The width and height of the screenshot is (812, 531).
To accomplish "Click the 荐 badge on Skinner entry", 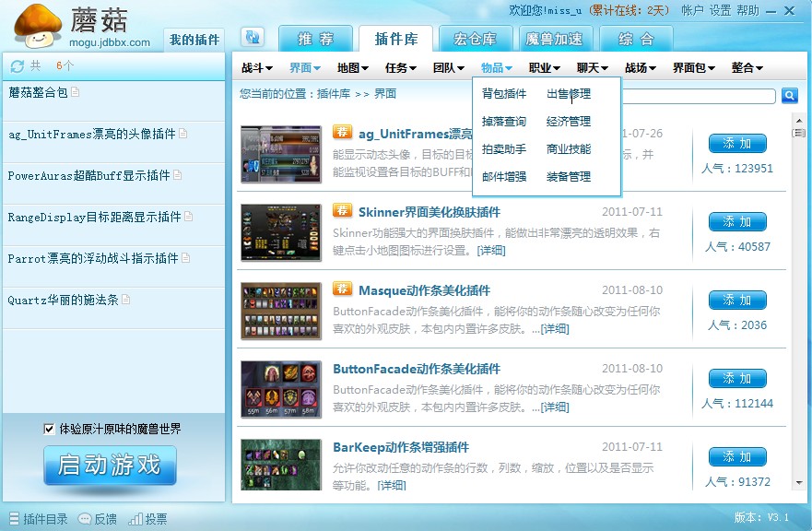I will (x=342, y=210).
